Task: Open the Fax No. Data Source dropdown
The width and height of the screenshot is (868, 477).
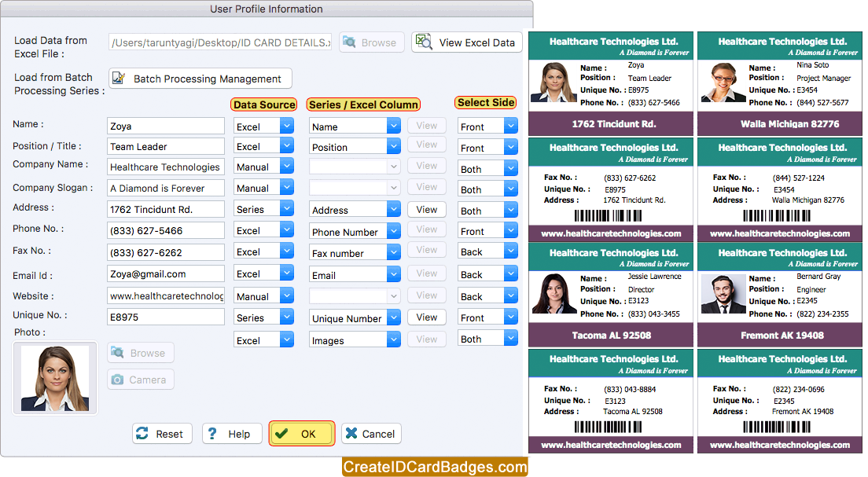Action: coord(263,251)
